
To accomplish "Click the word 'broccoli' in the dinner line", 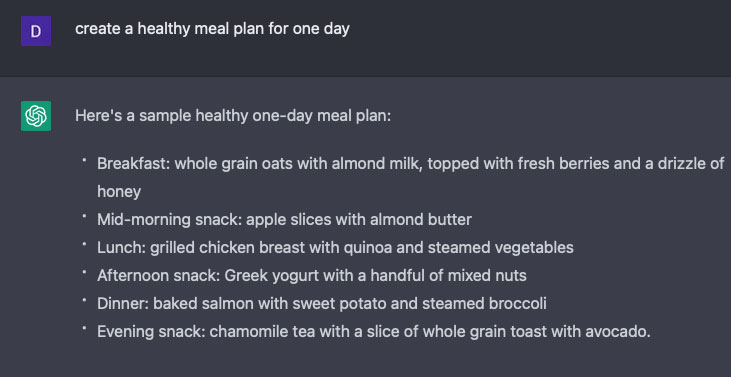I will (518, 303).
